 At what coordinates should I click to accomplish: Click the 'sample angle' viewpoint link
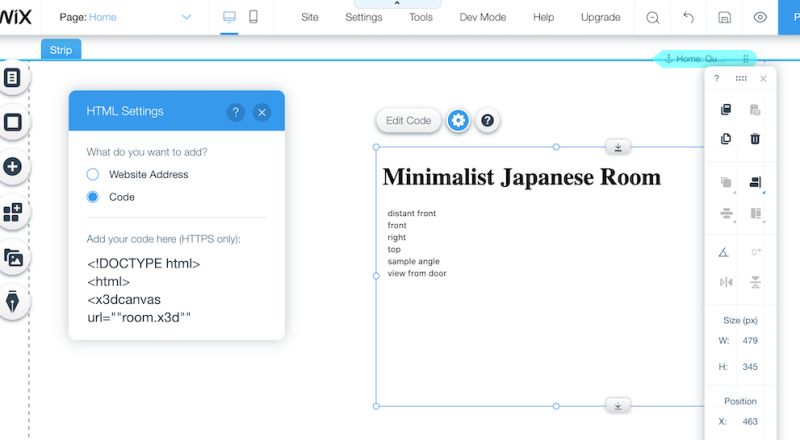tap(413, 261)
